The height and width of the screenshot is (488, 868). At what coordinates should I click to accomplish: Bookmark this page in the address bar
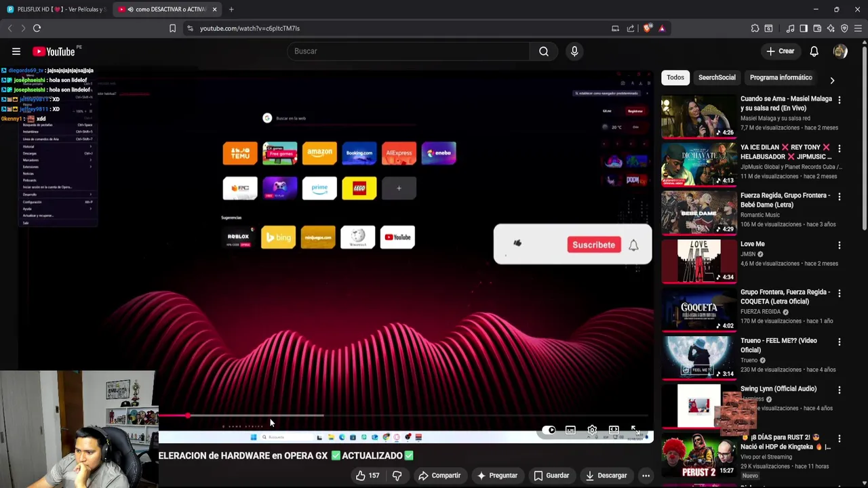pos(172,28)
